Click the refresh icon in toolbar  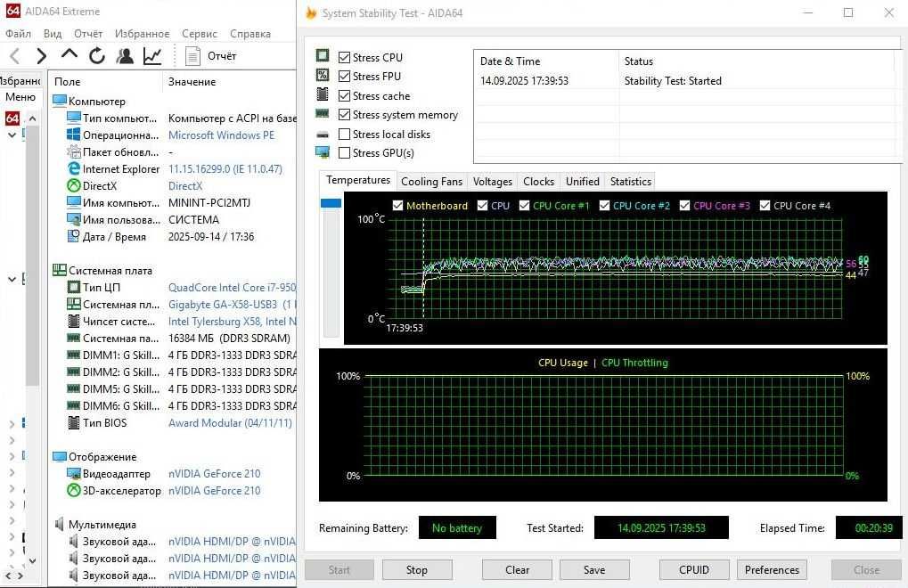97,56
